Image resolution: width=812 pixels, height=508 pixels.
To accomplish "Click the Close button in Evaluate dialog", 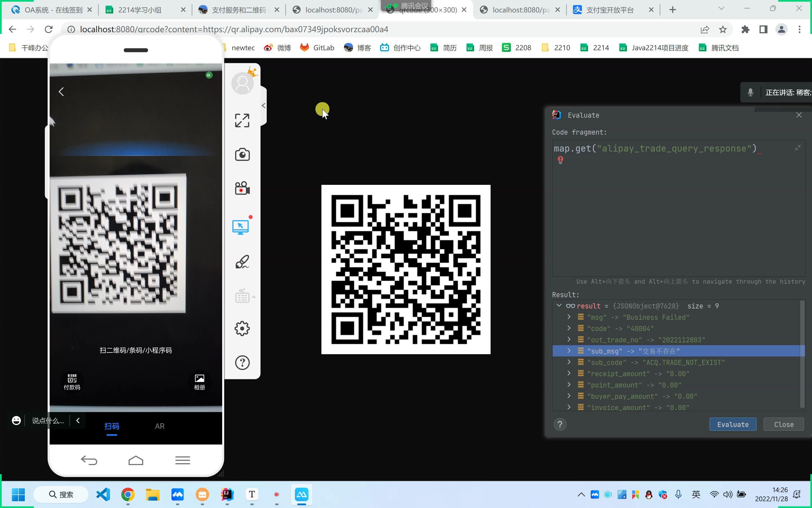I will [x=784, y=424].
